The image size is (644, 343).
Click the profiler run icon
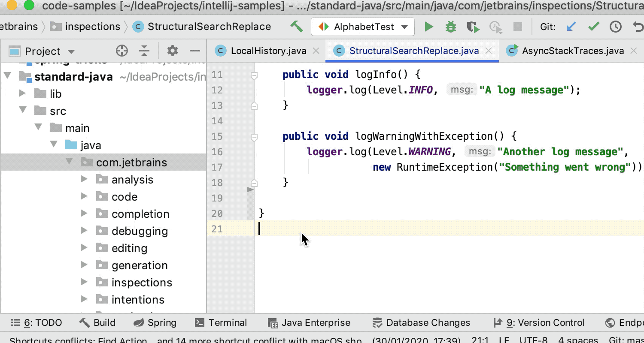pos(496,27)
